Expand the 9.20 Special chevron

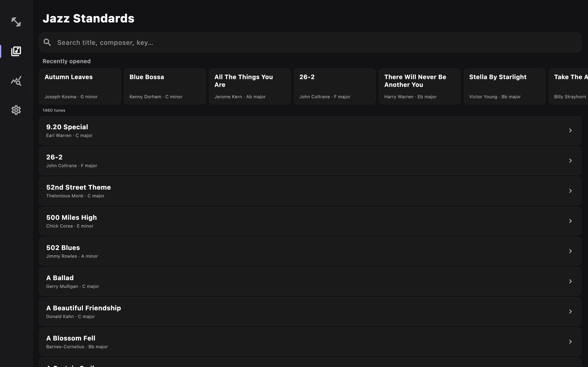570,130
